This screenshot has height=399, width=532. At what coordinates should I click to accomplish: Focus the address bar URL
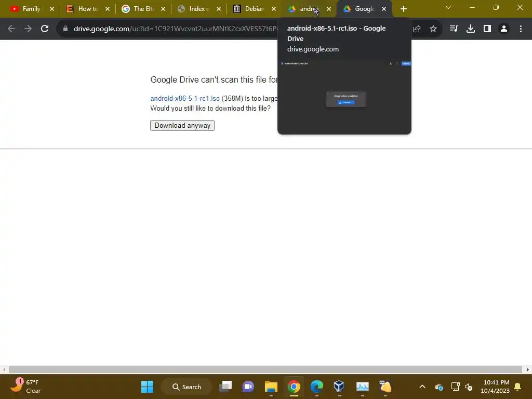(x=175, y=29)
